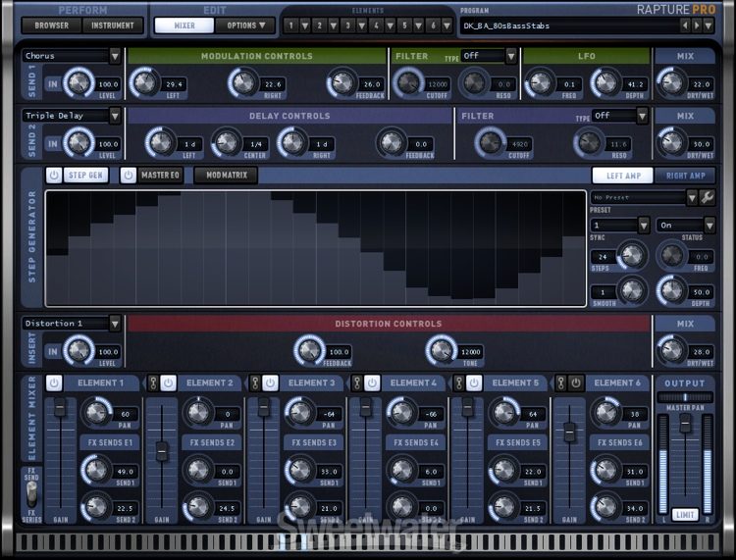
Task: Toggle the output Limit button
Action: pos(685,515)
